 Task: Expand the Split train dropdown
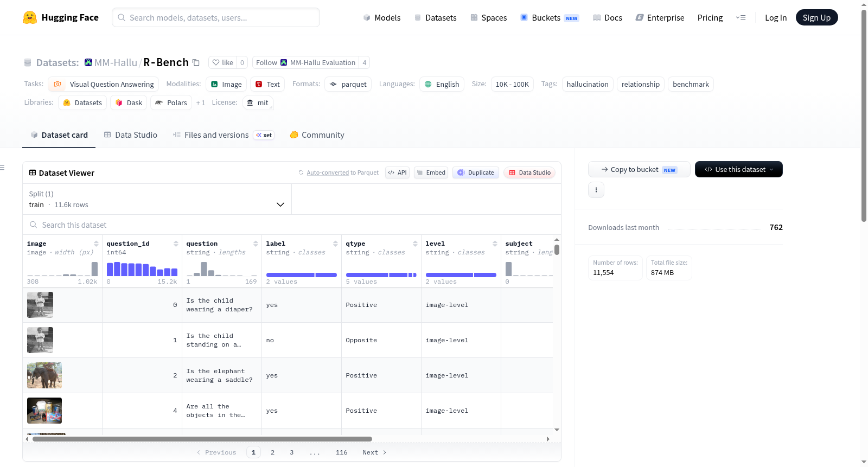157,199
